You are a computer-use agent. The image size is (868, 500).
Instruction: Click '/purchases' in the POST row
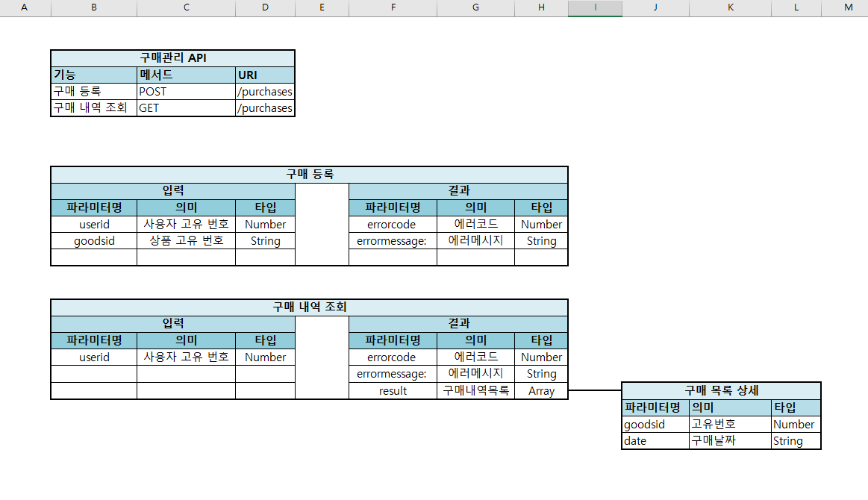point(265,91)
